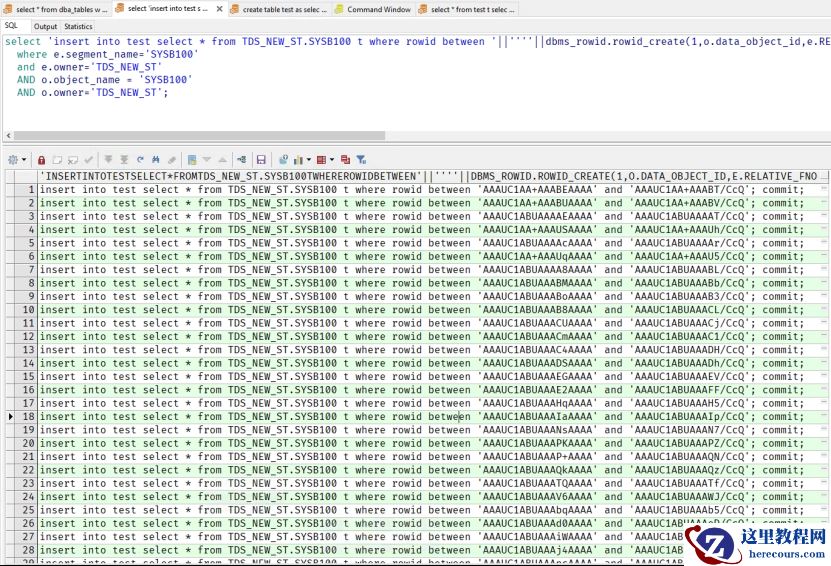Click the red lock edit-data icon
831x566 pixels.
coord(41,160)
